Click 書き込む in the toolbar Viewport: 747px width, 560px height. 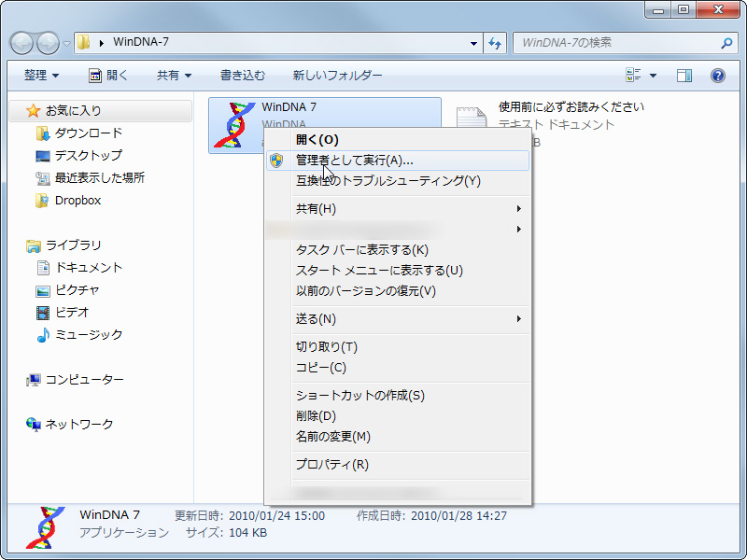pyautogui.click(x=243, y=76)
